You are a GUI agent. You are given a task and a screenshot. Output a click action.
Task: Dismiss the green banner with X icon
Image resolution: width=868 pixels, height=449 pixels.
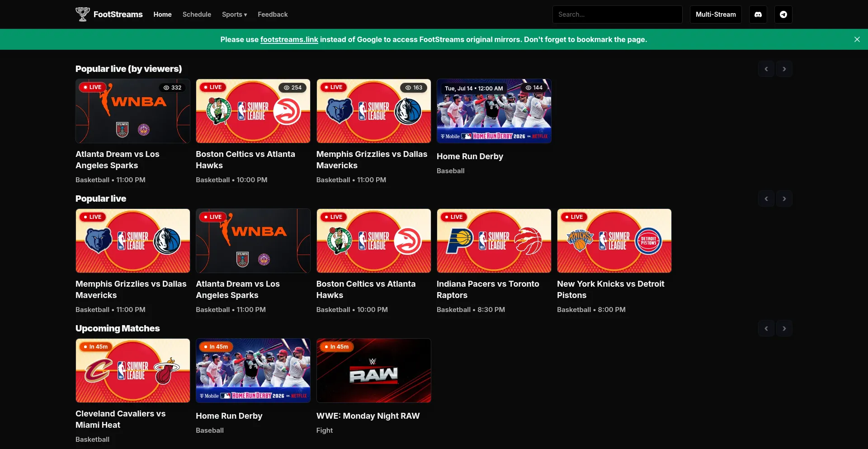point(857,39)
